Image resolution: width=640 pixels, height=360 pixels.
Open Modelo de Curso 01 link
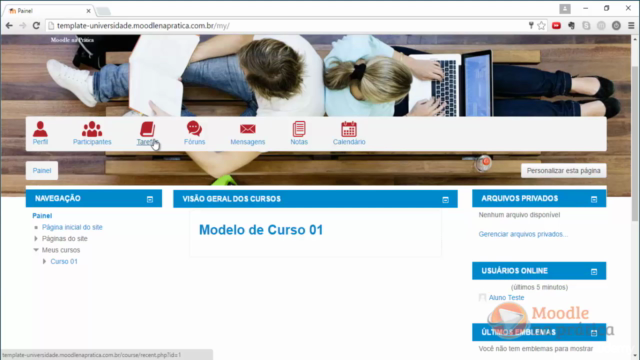pos(261,230)
